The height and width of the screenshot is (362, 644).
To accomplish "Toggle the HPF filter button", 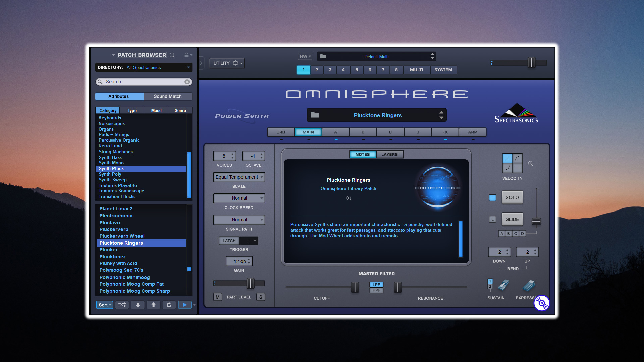I will (x=376, y=290).
